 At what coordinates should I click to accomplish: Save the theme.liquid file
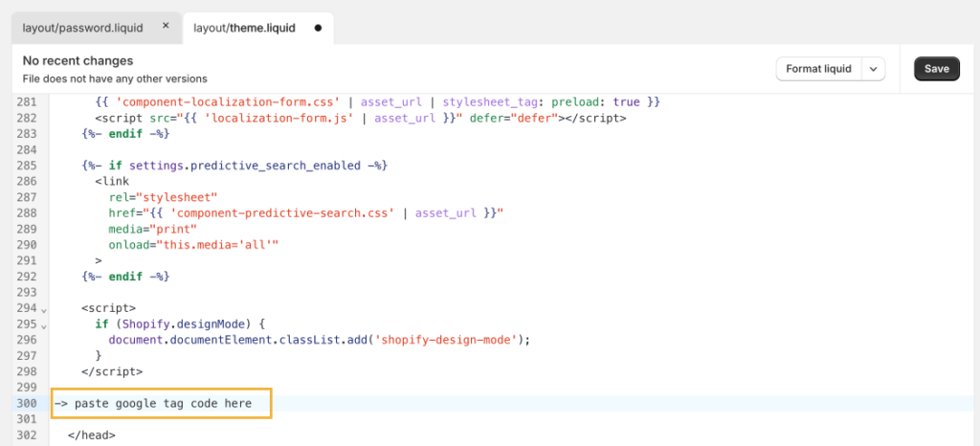pos(936,69)
